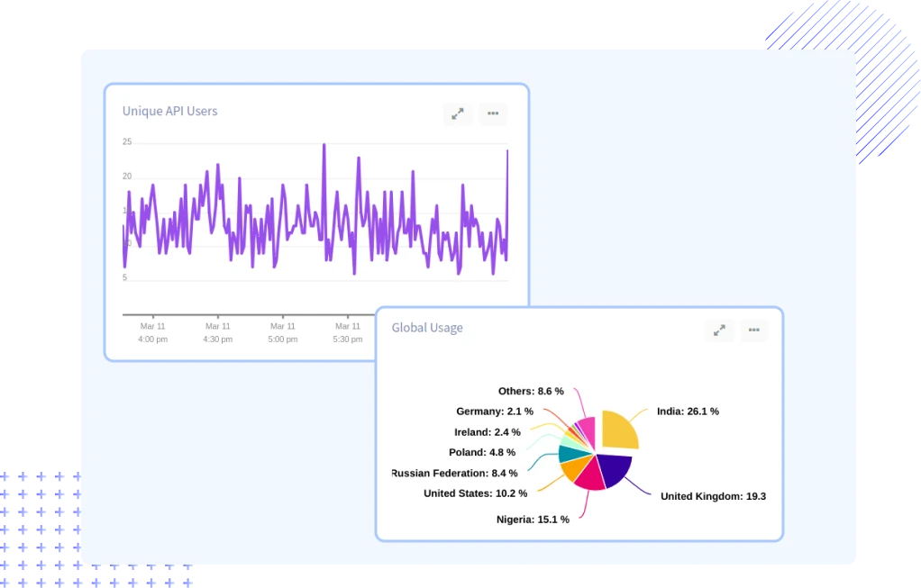Click the crimson Nigeria pie slice
This screenshot has height=588, width=921.
point(590,477)
